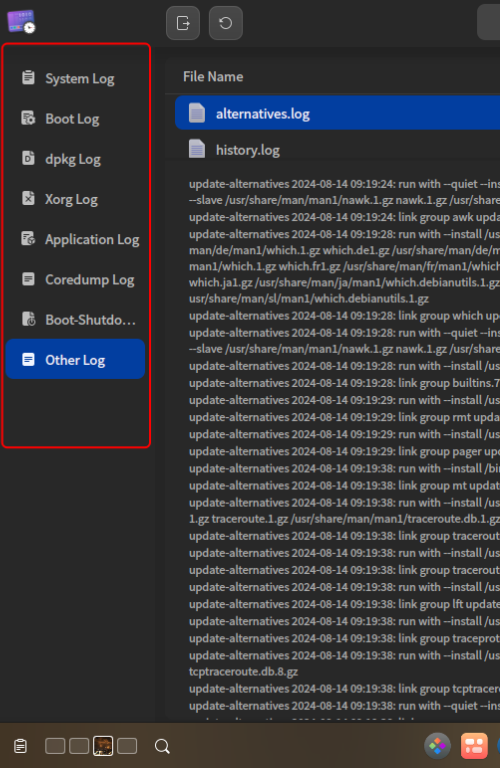Viewport: 500px width, 768px height.
Task: Click the line starting 'man1/which.1.gz which.fr1.gz'
Action: tap(344, 266)
